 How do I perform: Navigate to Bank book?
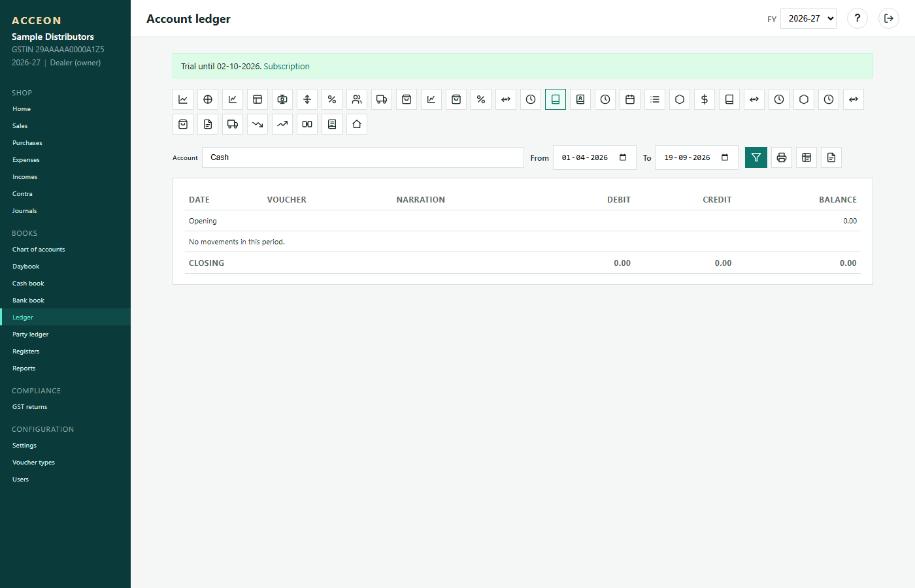point(65,301)
